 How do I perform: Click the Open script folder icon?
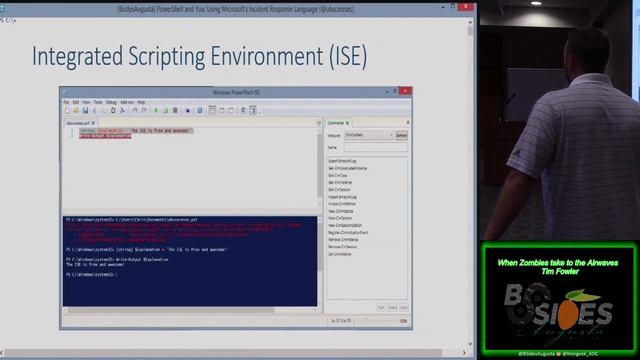pyautogui.click(x=76, y=110)
